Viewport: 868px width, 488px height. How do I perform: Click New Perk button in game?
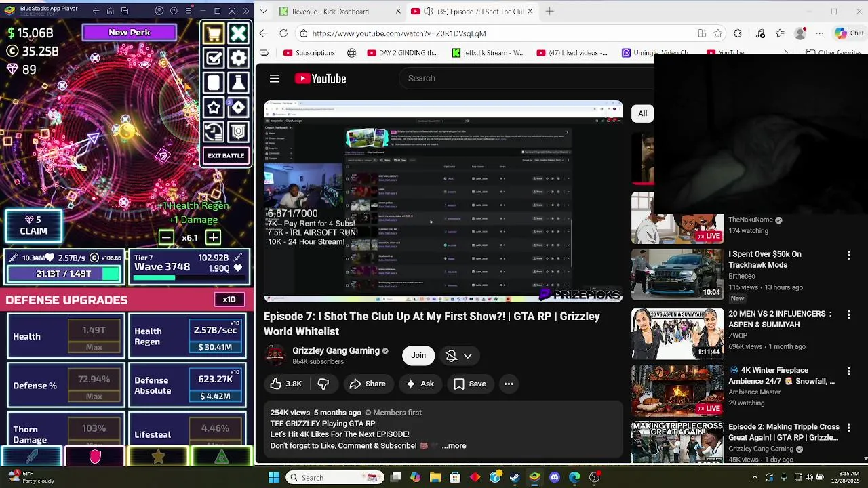(130, 33)
